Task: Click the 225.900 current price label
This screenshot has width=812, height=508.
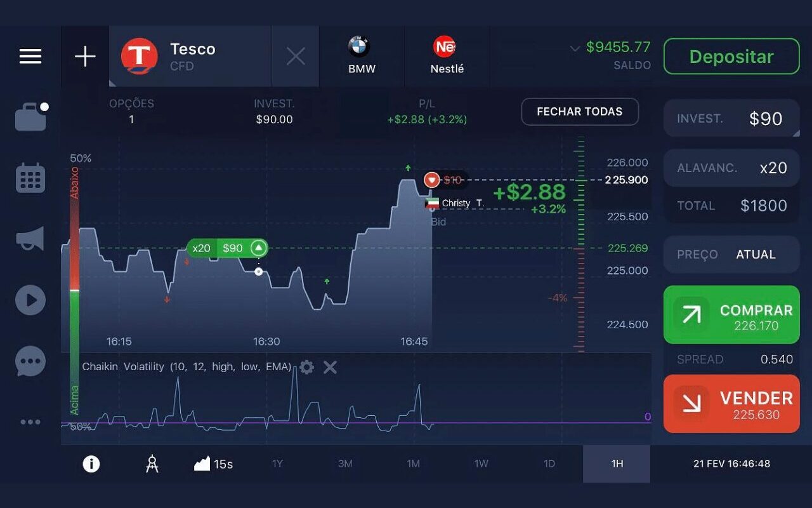Action: (627, 180)
